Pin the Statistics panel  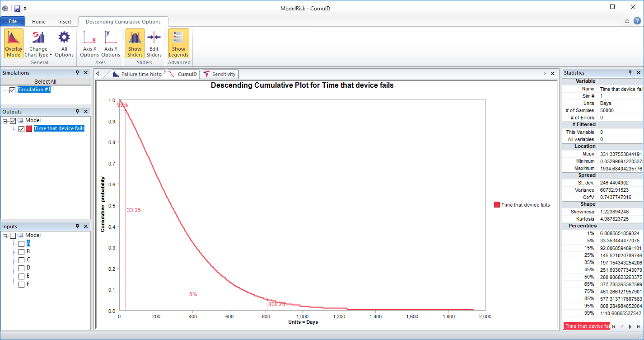pyautogui.click(x=630, y=72)
